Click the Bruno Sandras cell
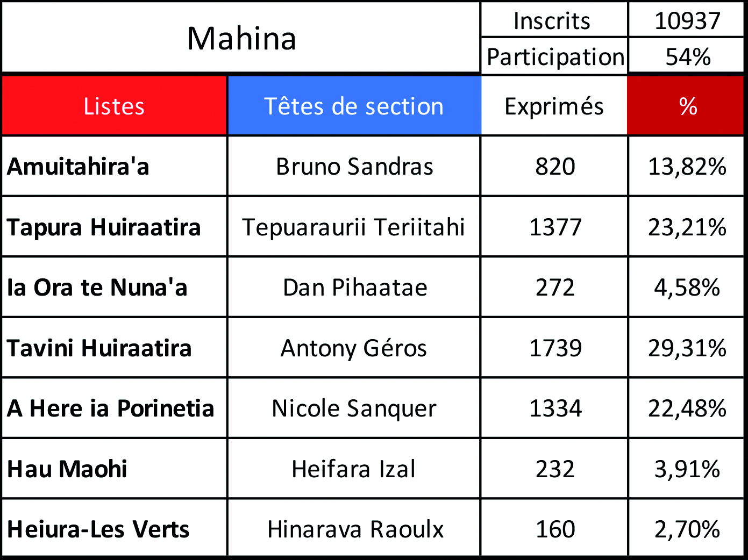748x560 pixels. [x=354, y=167]
